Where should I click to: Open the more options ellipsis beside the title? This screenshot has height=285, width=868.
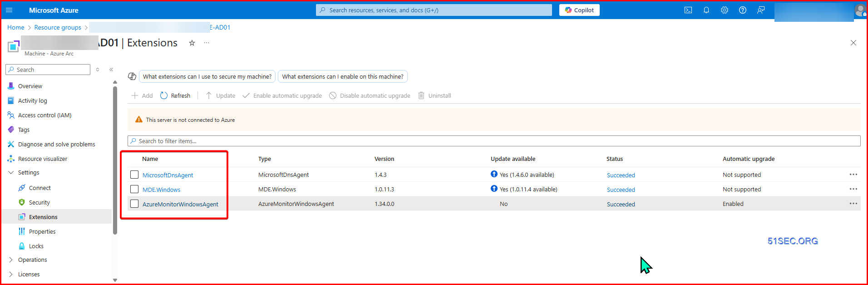(207, 43)
